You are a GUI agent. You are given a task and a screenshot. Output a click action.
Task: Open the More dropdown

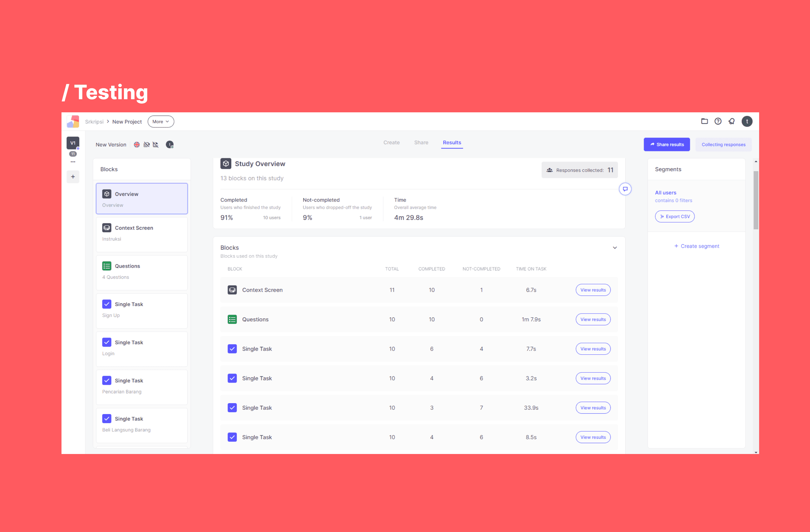pyautogui.click(x=161, y=121)
